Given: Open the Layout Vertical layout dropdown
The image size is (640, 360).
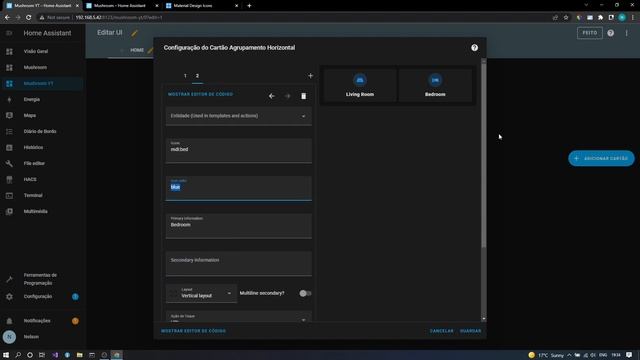Looking at the screenshot, I should pyautogui.click(x=201, y=293).
